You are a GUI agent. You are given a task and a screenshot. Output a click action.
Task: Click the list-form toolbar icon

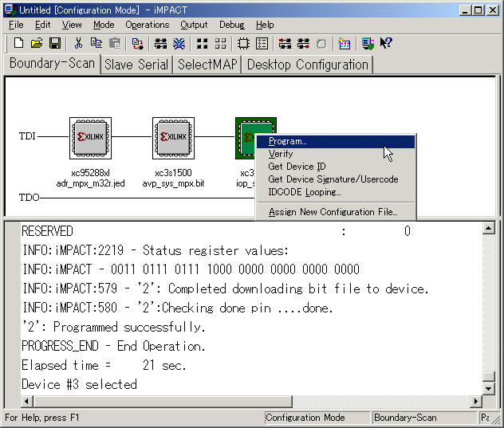262,43
